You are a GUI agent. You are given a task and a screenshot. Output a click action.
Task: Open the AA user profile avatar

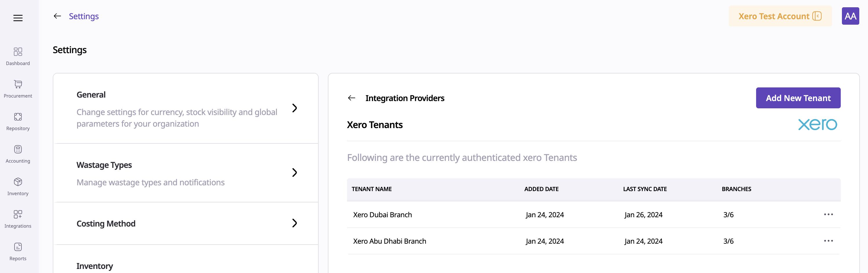[x=850, y=16]
